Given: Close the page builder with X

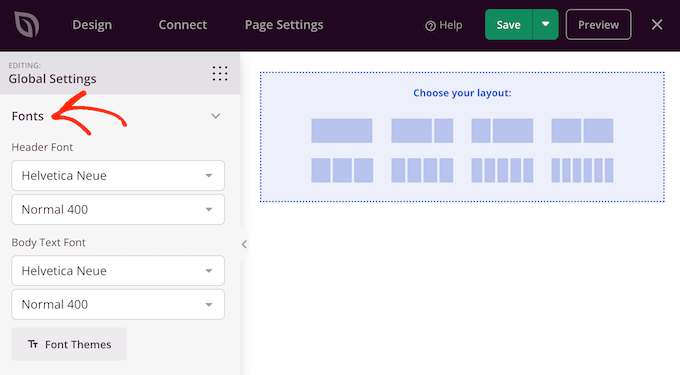Looking at the screenshot, I should [x=657, y=25].
